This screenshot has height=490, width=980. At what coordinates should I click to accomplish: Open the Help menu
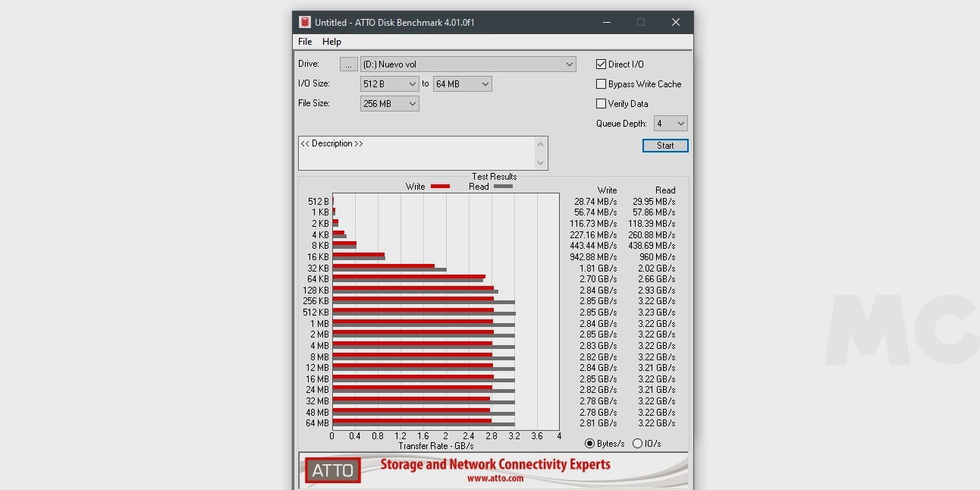(x=331, y=42)
